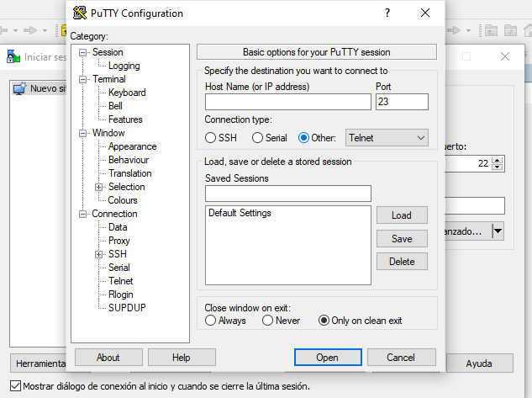The image size is (532, 398).
Task: Collapse the Terminal category in the tree
Action: point(83,79)
